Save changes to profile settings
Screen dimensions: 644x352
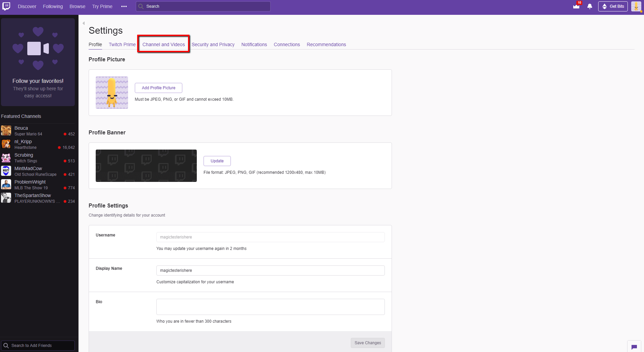[x=367, y=343]
